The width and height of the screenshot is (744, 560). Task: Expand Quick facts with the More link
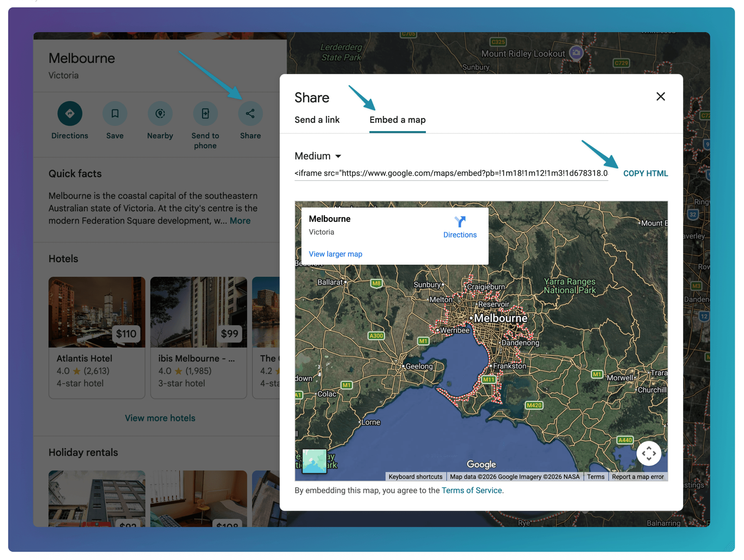pos(240,221)
